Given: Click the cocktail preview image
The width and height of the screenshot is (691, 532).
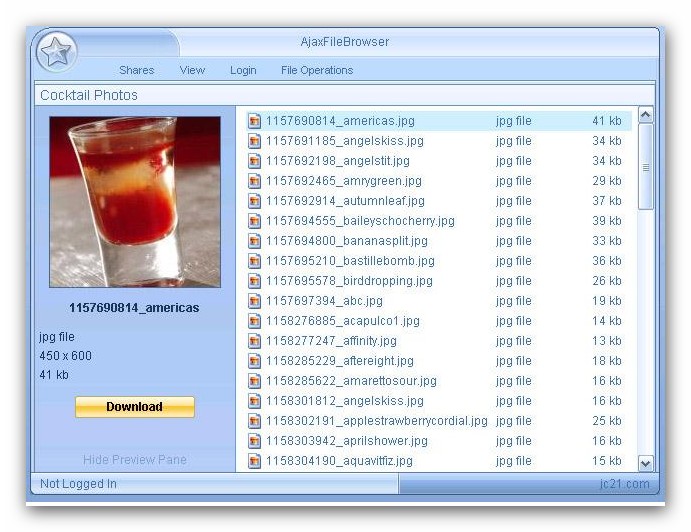Looking at the screenshot, I should [135, 202].
